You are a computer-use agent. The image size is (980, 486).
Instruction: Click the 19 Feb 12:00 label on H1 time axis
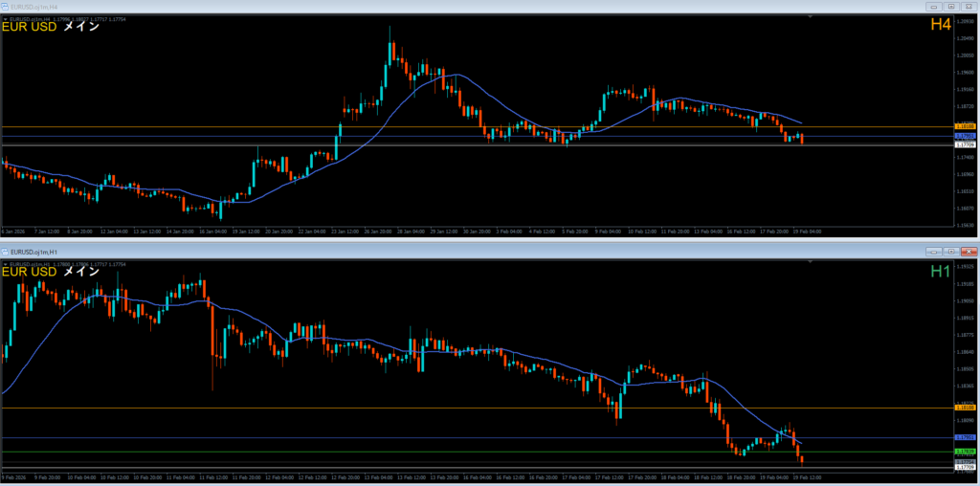(808, 478)
